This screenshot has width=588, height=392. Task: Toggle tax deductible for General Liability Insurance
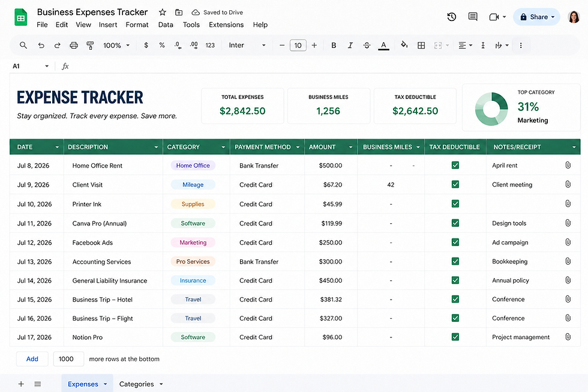[455, 280]
